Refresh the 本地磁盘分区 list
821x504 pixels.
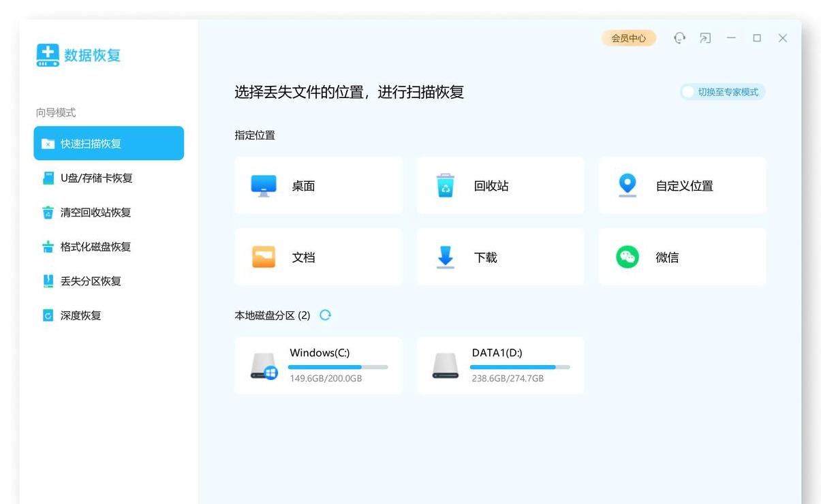coord(326,315)
